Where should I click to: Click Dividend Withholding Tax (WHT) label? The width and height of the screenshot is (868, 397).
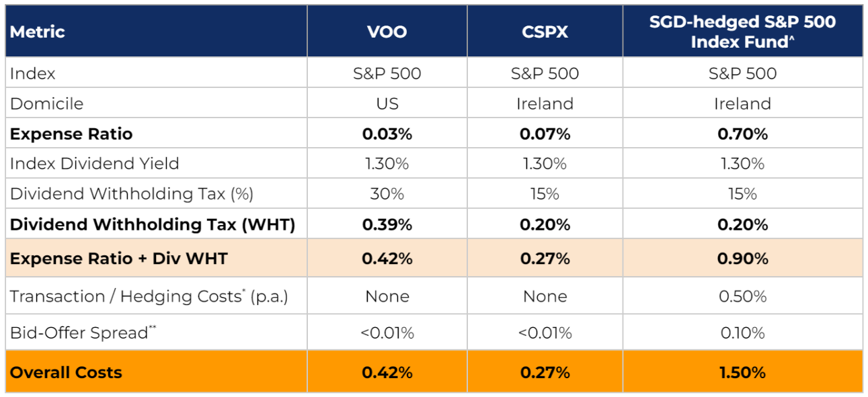coord(153,224)
